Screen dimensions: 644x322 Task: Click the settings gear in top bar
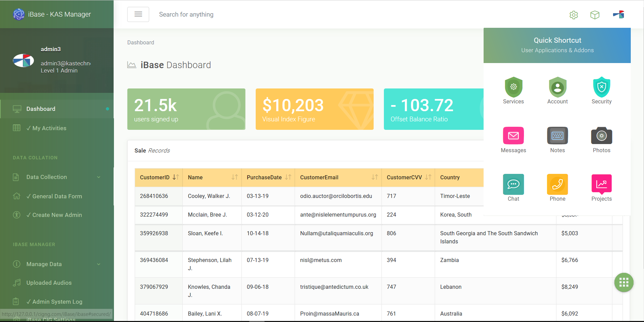tap(573, 15)
